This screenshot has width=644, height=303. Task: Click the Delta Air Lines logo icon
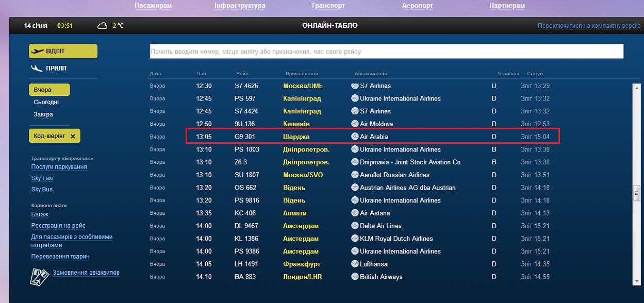[x=355, y=226]
